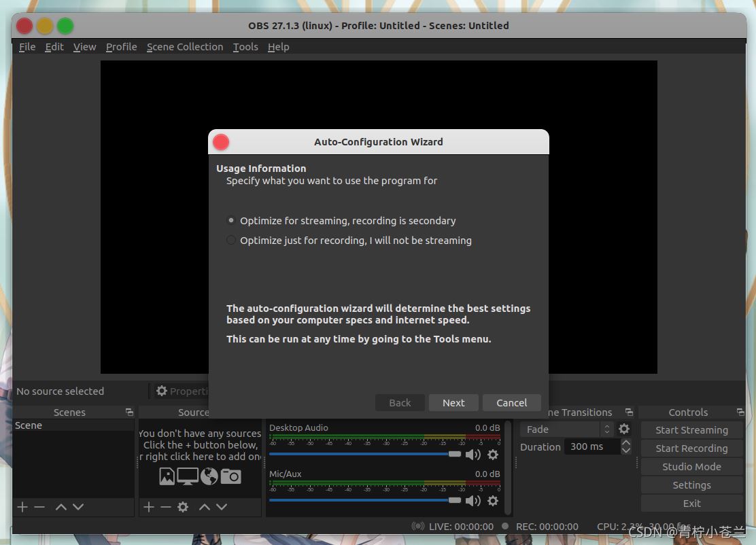
Task: Click the disabled Back wizard button
Action: coord(400,402)
